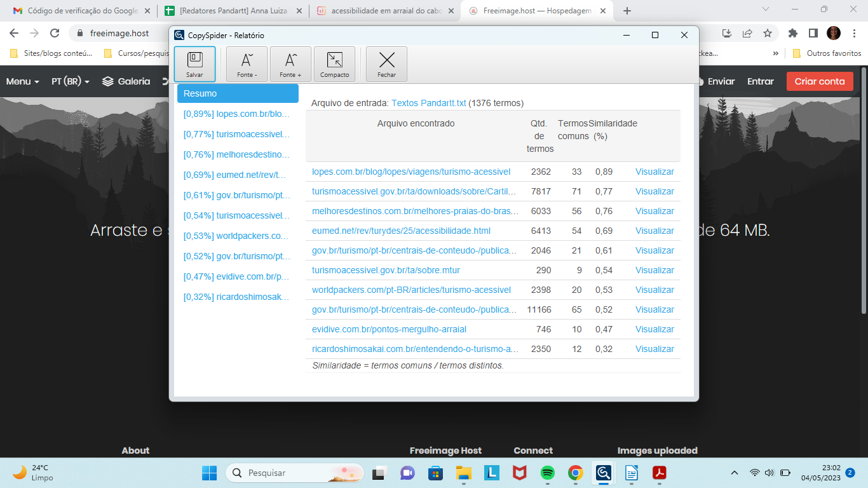868x488 pixels.
Task: Increase report font size with Fonte +
Action: [290, 64]
